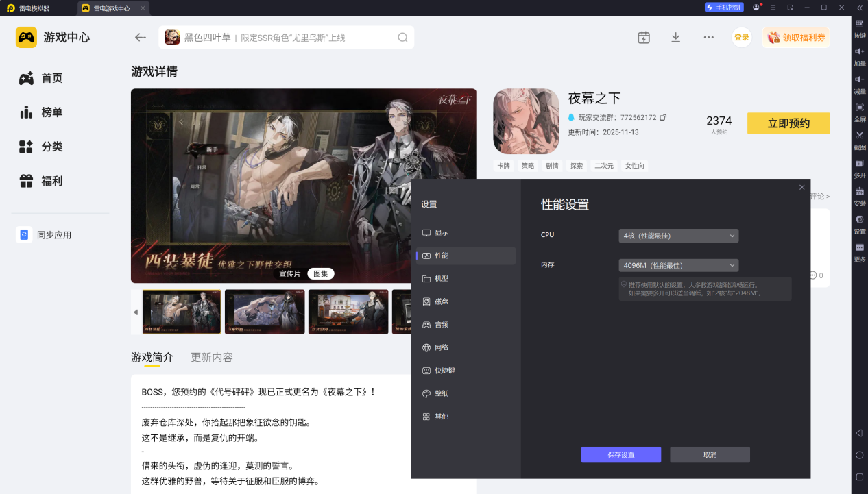The width and height of the screenshot is (868, 494).
Task: Save settings with 保存设置
Action: 620,454
